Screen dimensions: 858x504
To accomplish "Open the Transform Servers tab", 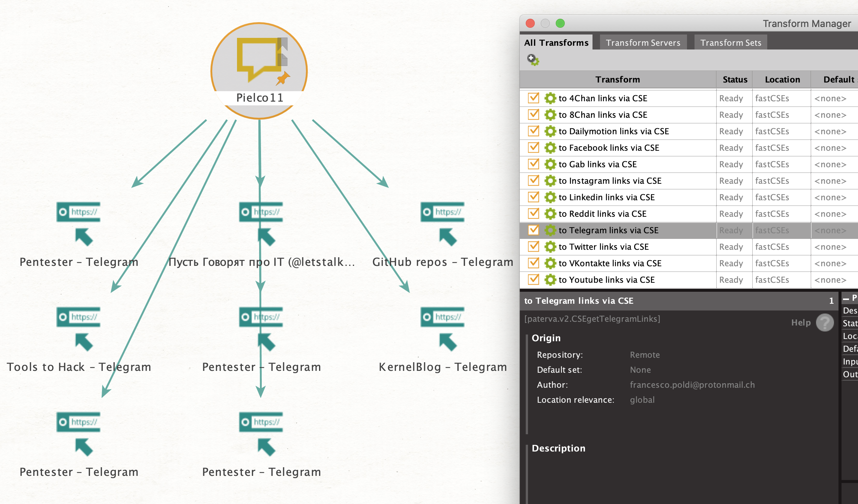I will tap(643, 42).
